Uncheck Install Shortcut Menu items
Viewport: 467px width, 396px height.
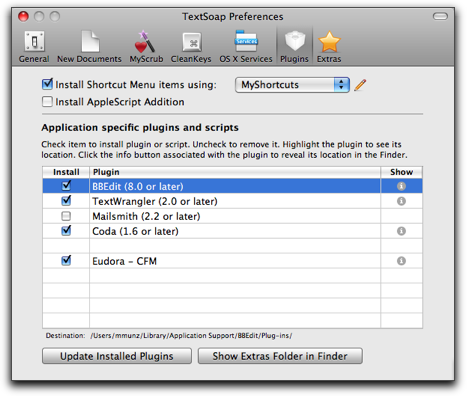[47, 84]
